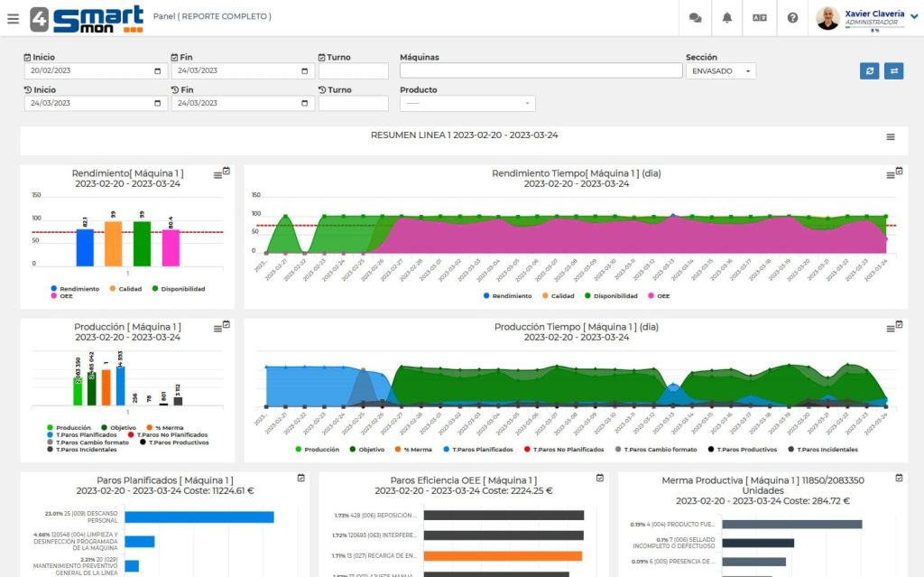Expand the Producto dropdown

pyautogui.click(x=467, y=104)
